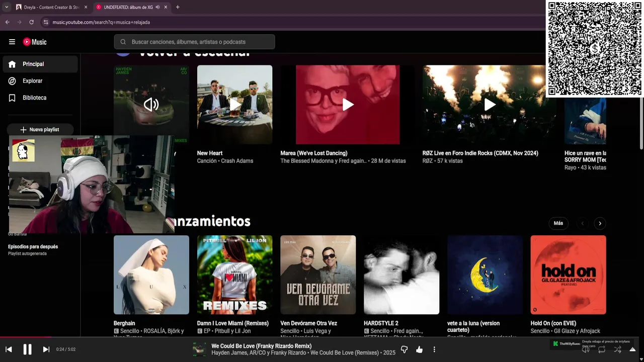Click the Berghain title text
The width and height of the screenshot is (644, 362).
coord(124,323)
